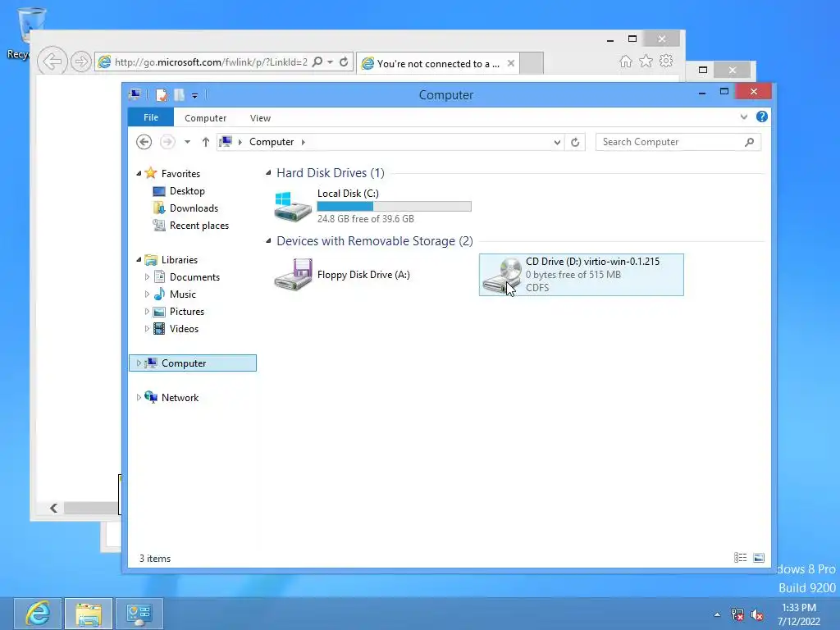Click Internet Explorer forward button
The image size is (840, 630).
tap(81, 62)
